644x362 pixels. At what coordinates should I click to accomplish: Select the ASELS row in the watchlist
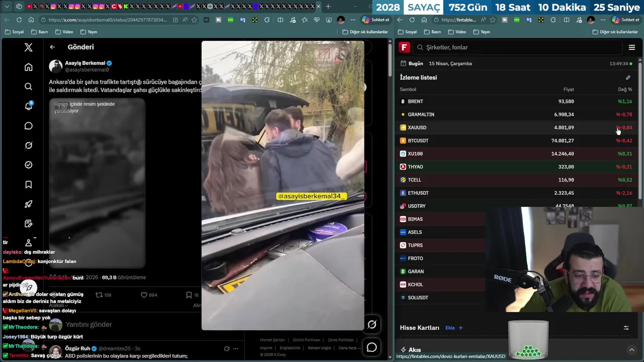coord(441,232)
